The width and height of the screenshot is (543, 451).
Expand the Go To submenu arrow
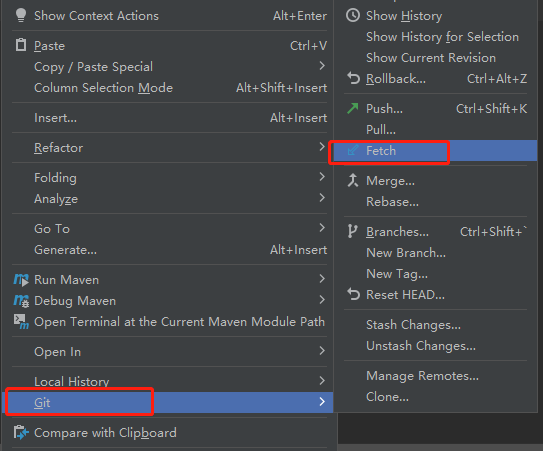(322, 228)
